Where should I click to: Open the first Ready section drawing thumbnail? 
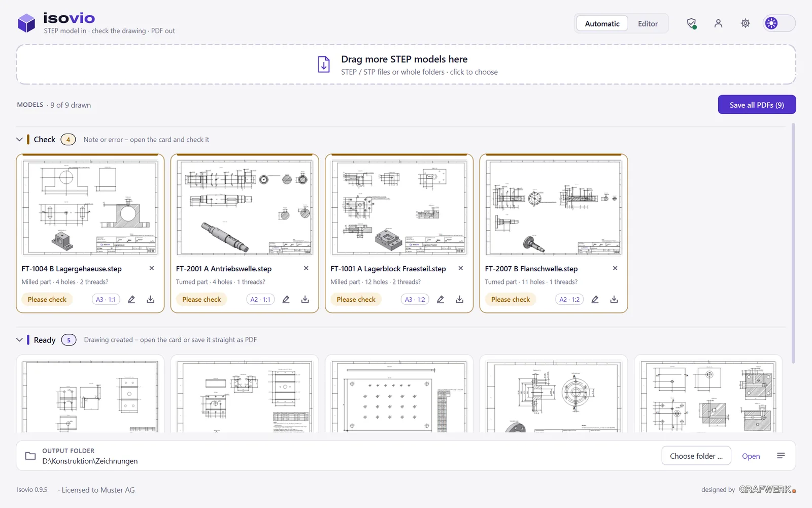point(90,396)
